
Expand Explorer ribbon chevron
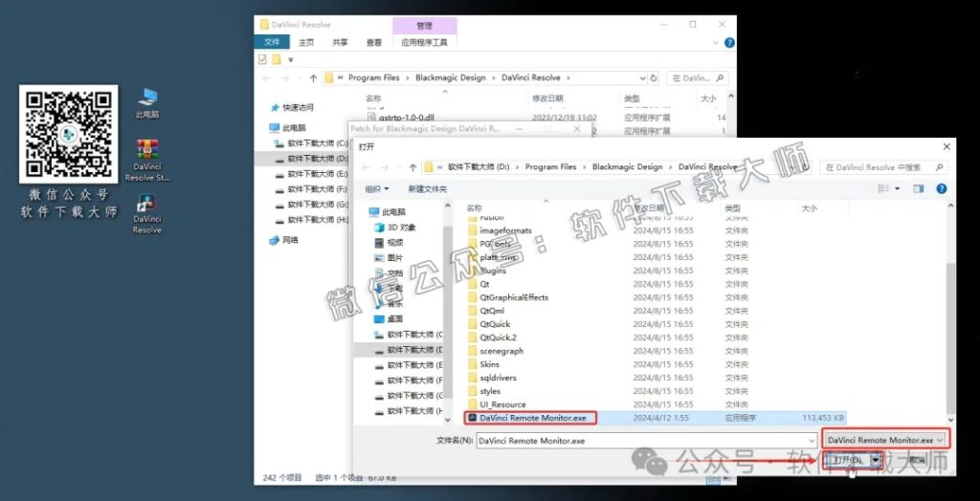point(716,42)
